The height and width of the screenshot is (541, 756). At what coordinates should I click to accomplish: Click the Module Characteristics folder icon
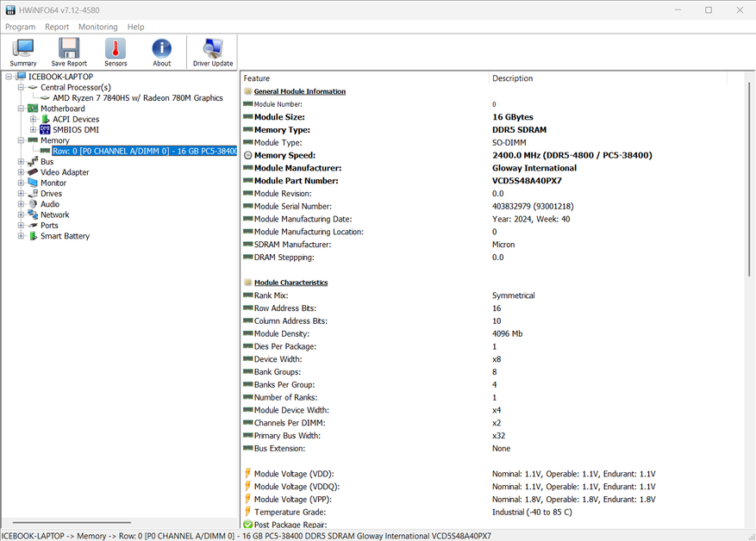coord(247,283)
